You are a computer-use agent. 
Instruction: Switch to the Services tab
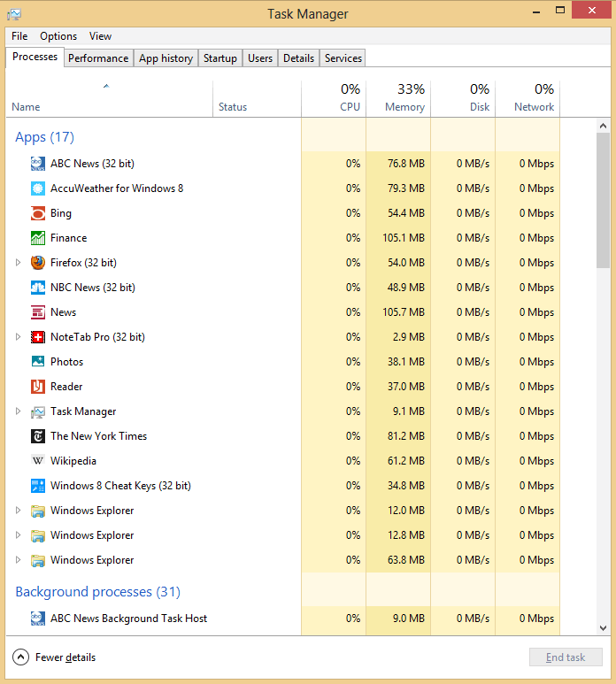(343, 58)
